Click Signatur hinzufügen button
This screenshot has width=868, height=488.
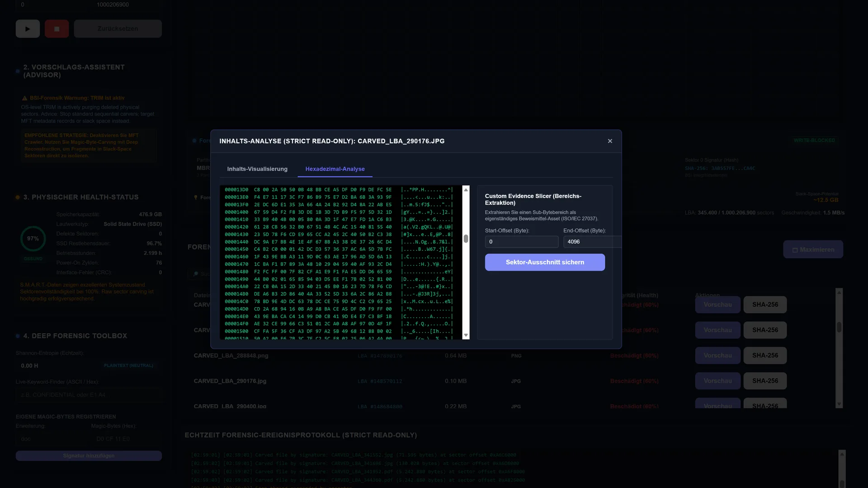[x=89, y=455]
